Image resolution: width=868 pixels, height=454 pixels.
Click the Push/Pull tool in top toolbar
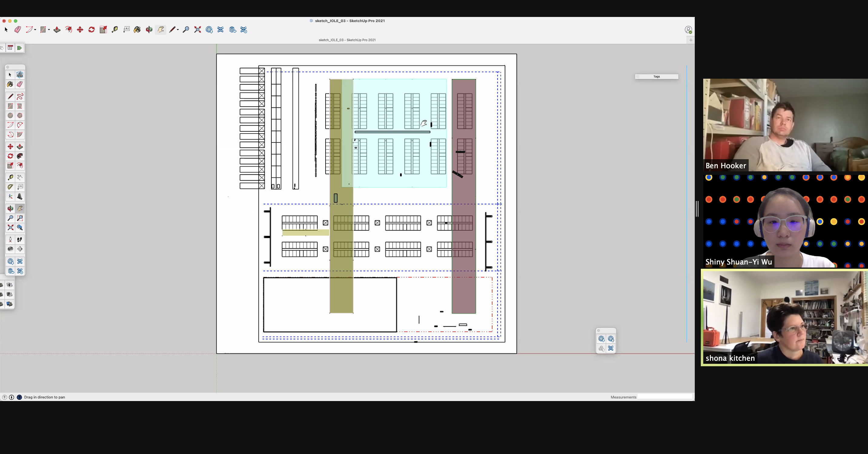click(57, 30)
